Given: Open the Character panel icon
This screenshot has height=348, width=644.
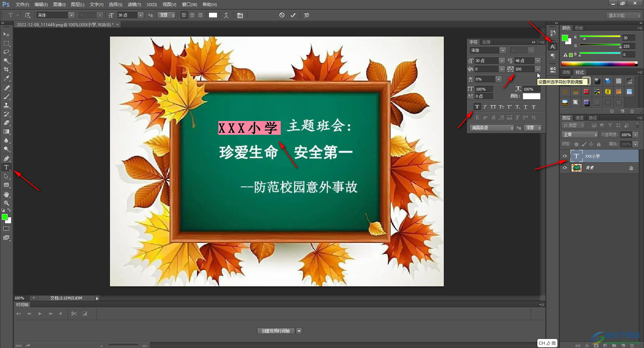Looking at the screenshot, I should click(x=553, y=47).
